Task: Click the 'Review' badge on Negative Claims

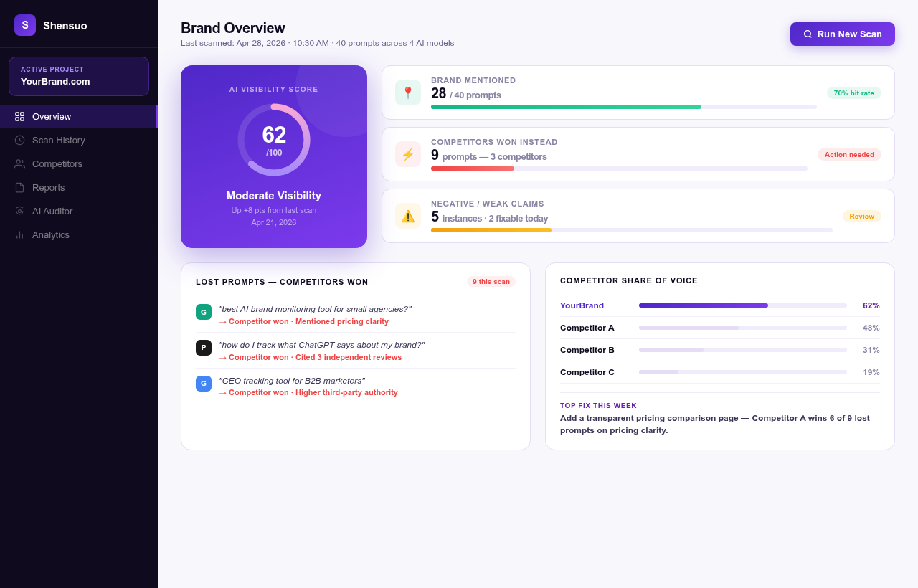Action: coord(861,216)
